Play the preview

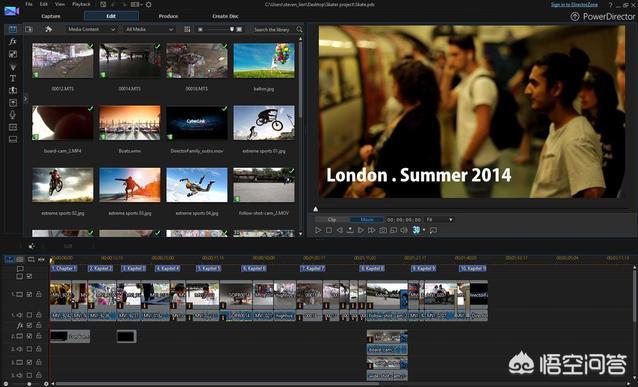[318, 230]
